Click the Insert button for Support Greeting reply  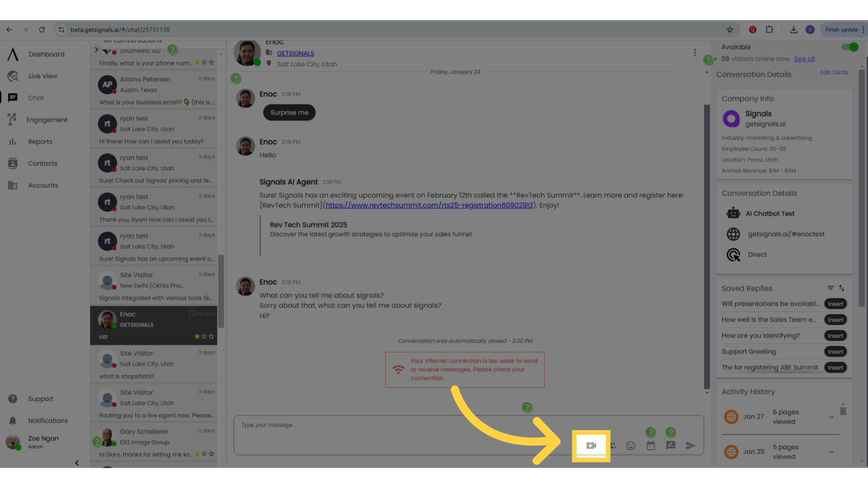835,352
